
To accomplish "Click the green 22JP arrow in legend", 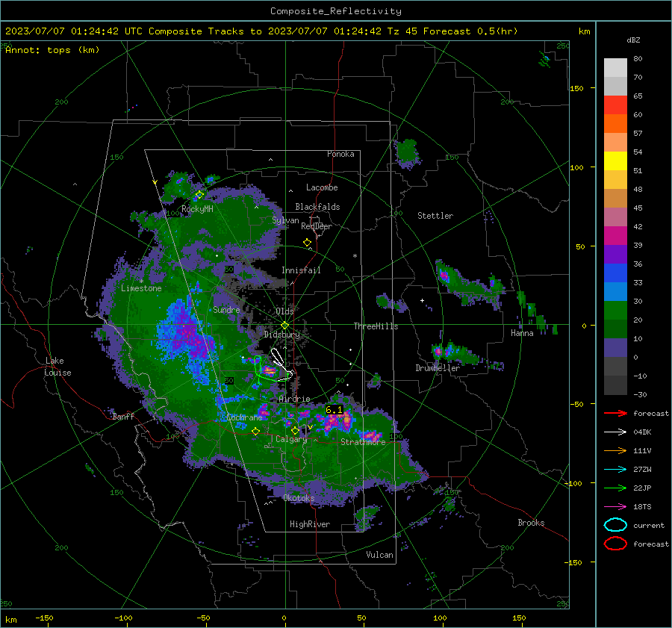I will click(x=615, y=488).
